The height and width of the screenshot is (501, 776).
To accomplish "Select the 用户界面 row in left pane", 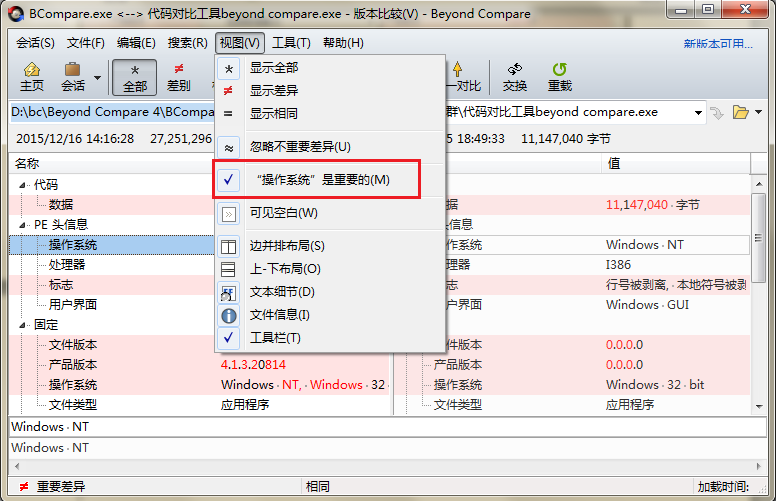I will coord(112,304).
